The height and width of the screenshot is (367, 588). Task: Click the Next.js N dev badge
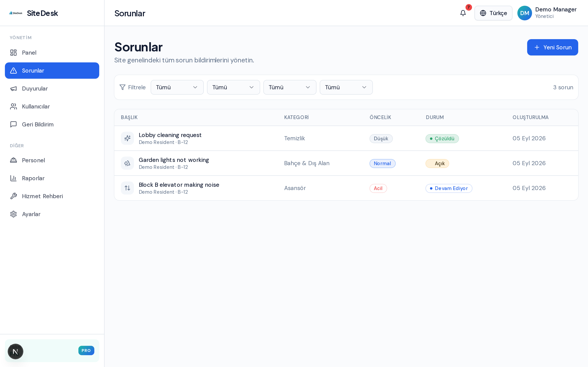(16, 351)
